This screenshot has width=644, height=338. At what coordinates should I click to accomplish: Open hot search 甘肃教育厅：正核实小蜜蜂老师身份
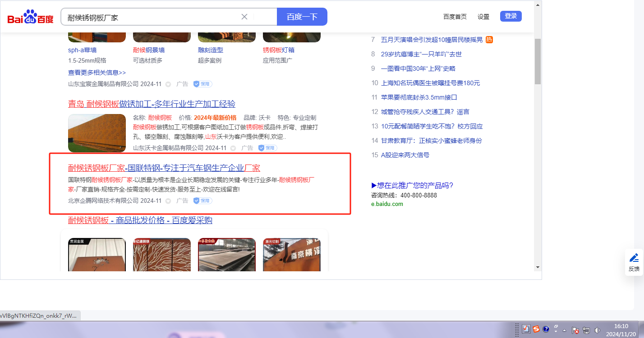point(432,141)
